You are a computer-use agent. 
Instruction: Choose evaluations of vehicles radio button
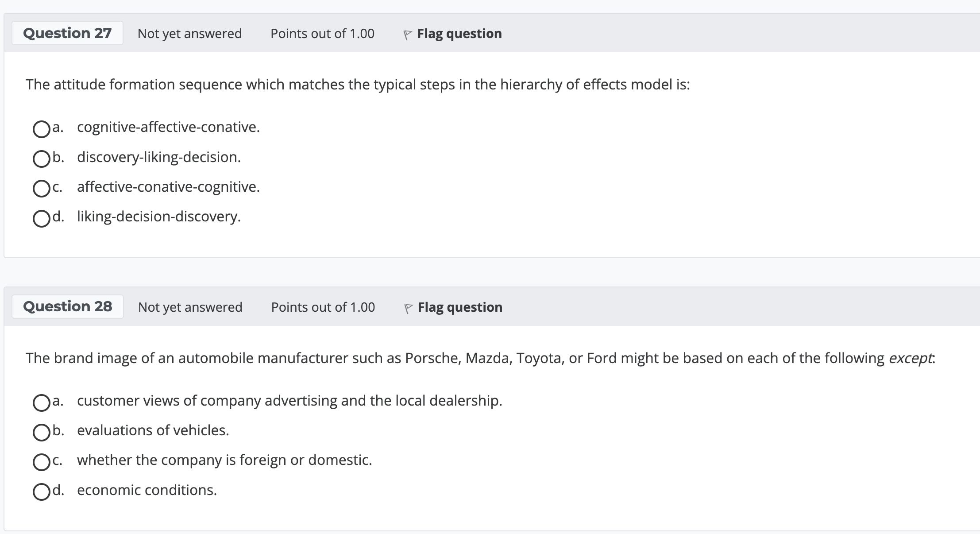[x=41, y=432]
